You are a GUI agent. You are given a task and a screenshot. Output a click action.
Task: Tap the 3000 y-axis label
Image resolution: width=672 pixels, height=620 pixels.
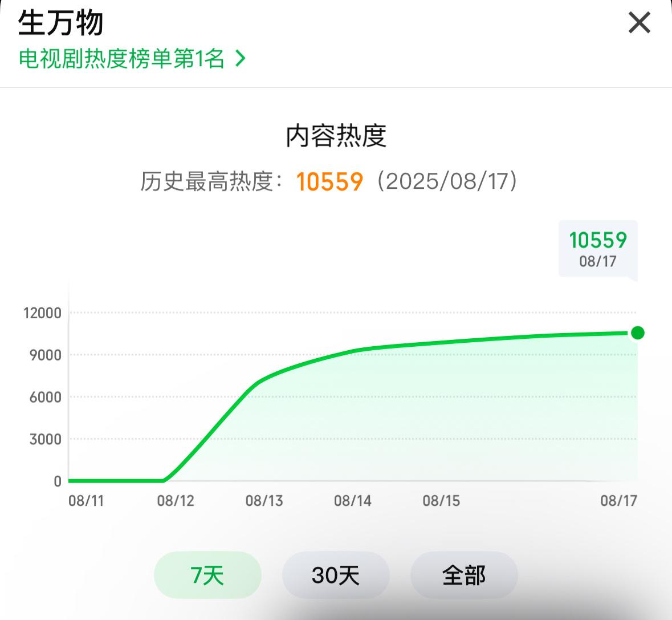46,439
